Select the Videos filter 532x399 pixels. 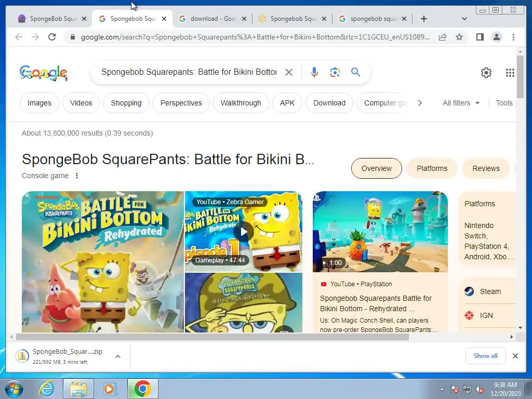point(81,103)
